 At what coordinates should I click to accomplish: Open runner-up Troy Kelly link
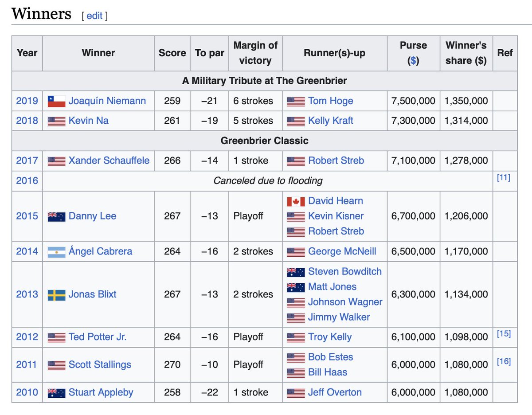[x=330, y=337]
